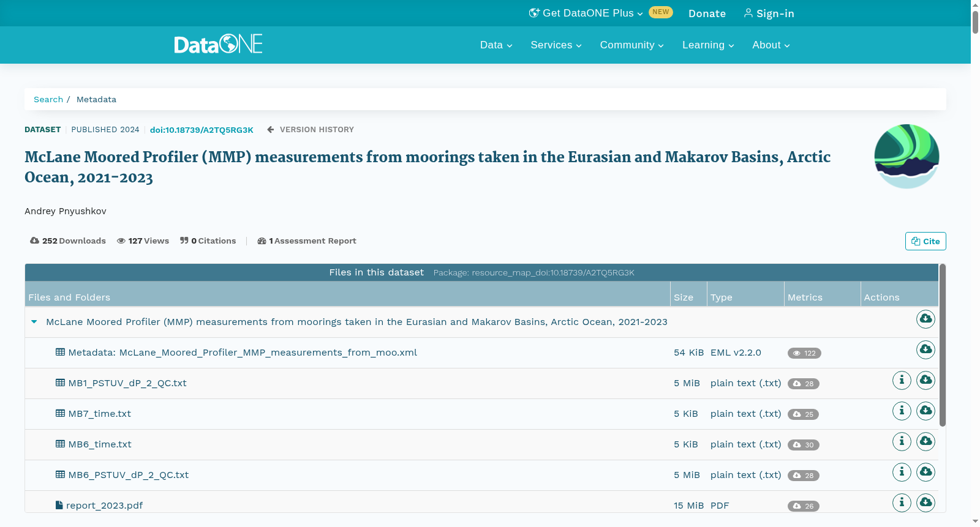View the 127 Views metric

click(143, 241)
